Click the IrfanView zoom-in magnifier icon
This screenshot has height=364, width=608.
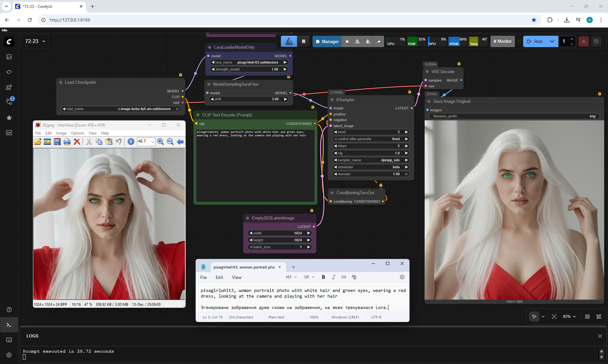[x=160, y=142]
